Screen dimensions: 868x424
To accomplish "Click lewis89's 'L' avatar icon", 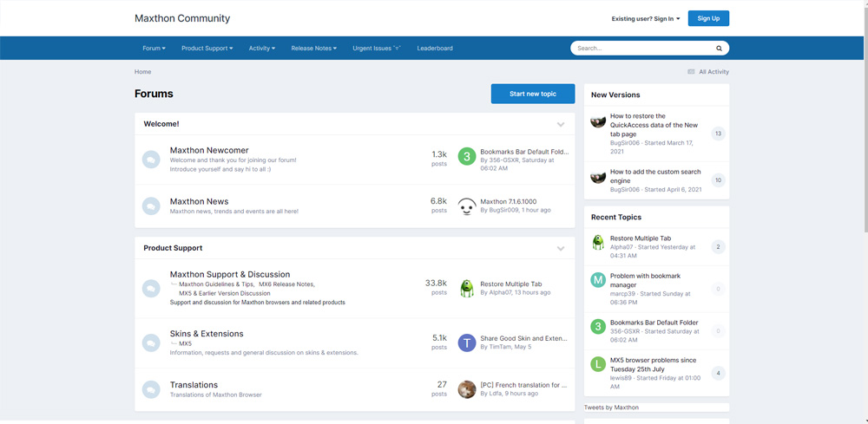I will pyautogui.click(x=598, y=364).
